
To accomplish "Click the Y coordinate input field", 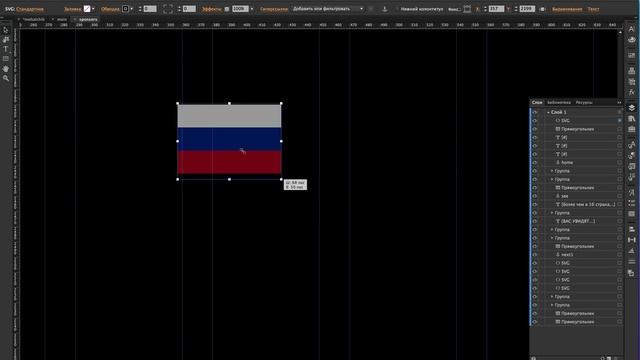I will tap(527, 9).
